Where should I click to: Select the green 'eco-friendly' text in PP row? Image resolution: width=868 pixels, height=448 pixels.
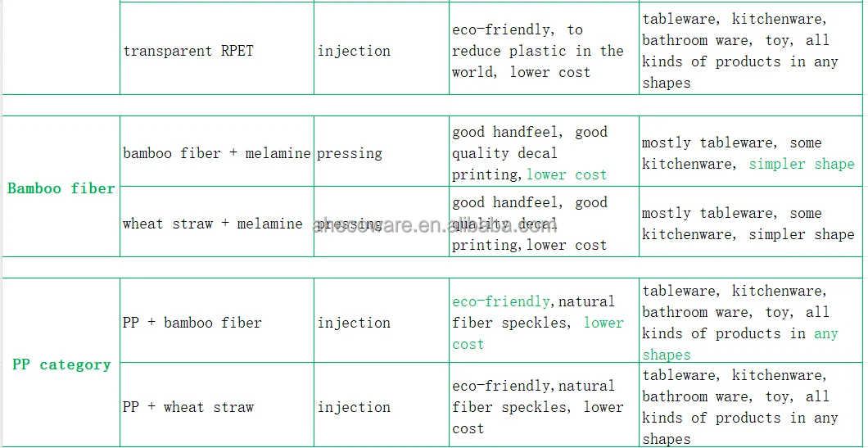click(x=501, y=301)
